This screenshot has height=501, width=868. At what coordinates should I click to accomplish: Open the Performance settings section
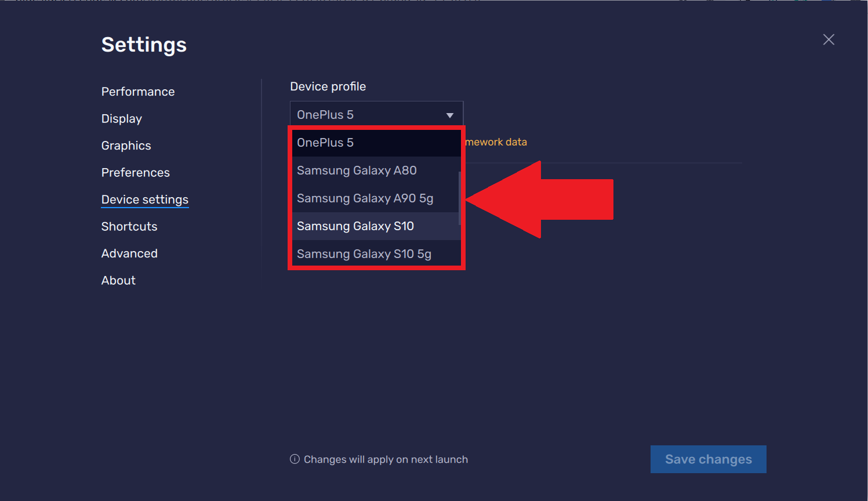point(138,92)
